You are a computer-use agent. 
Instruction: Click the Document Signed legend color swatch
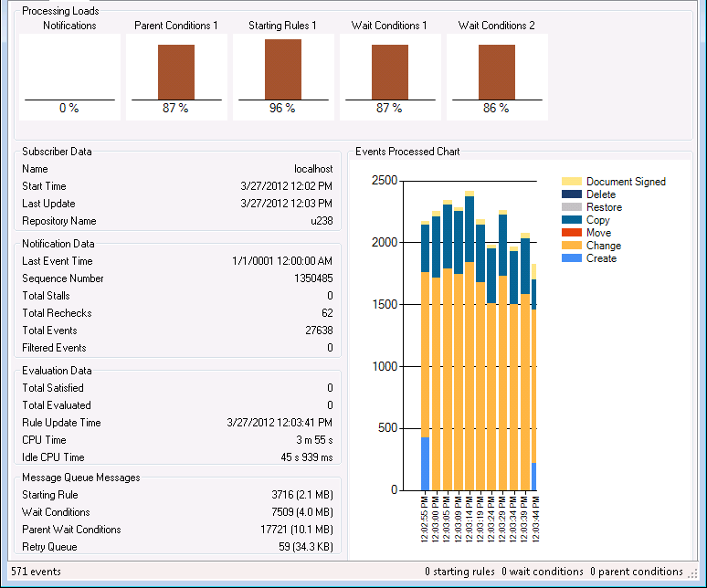(571, 182)
